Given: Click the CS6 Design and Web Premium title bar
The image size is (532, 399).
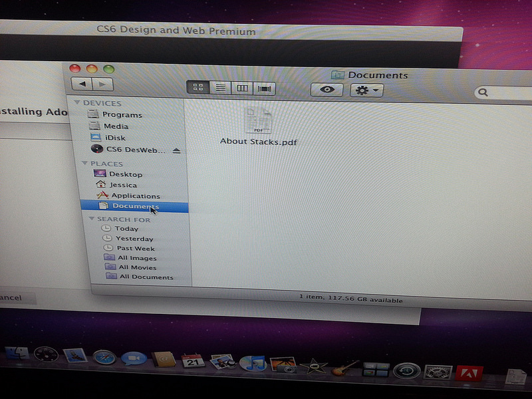Looking at the screenshot, I should click(x=176, y=31).
